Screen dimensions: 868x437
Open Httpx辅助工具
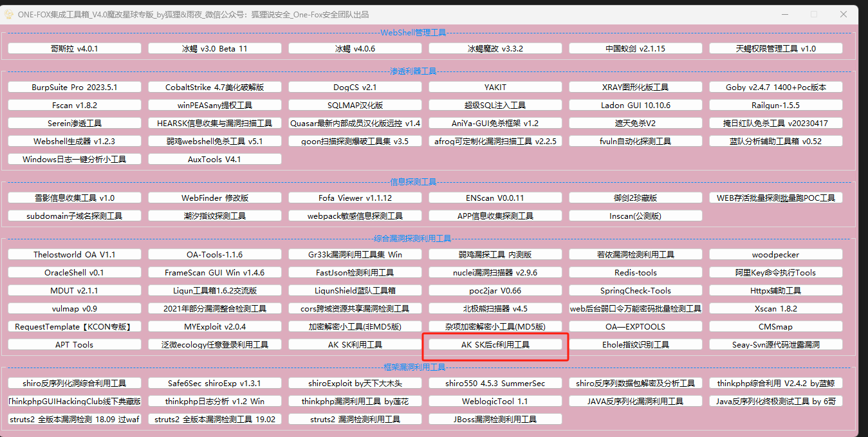[x=776, y=290]
